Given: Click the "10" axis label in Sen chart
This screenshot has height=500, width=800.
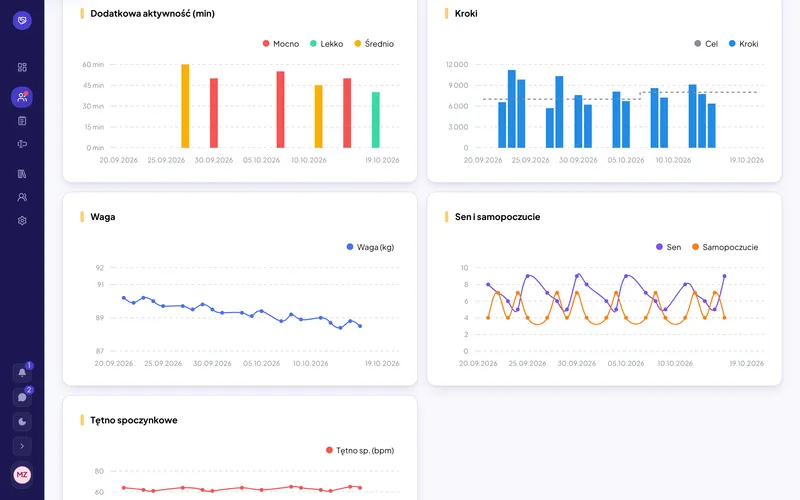Looking at the screenshot, I should pyautogui.click(x=464, y=268).
